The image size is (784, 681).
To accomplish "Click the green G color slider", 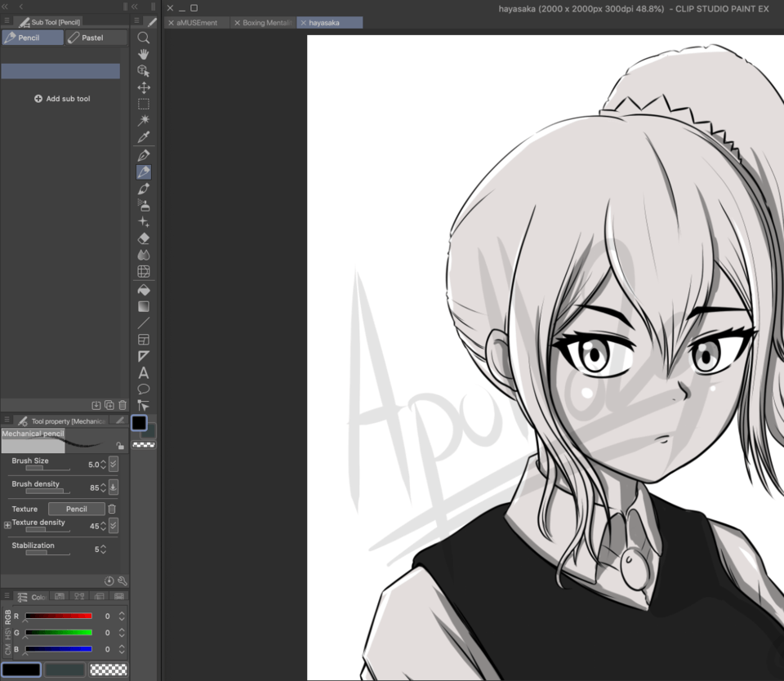I will tap(59, 633).
